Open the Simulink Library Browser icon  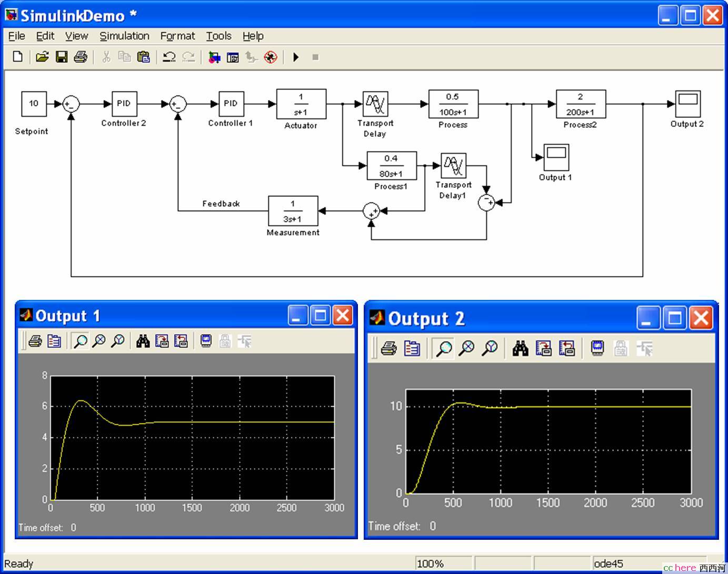214,57
